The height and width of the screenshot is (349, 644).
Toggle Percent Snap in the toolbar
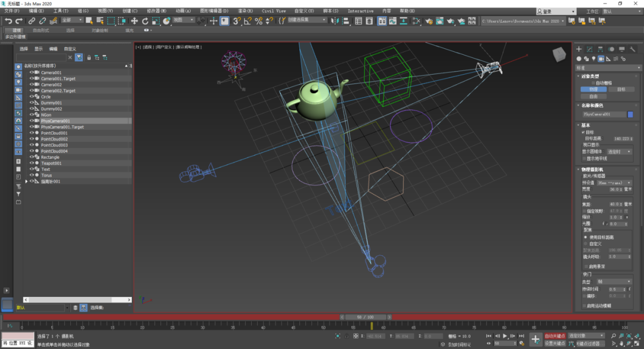pyautogui.click(x=259, y=20)
